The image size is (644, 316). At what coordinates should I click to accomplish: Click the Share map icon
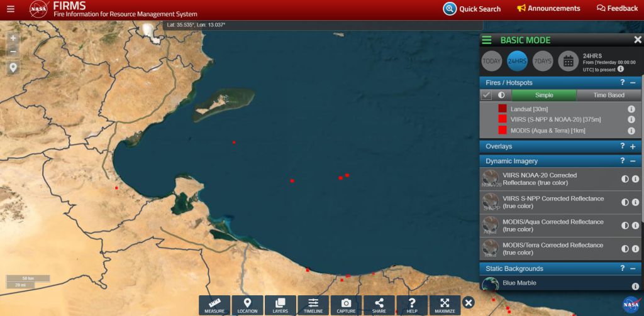click(x=379, y=305)
